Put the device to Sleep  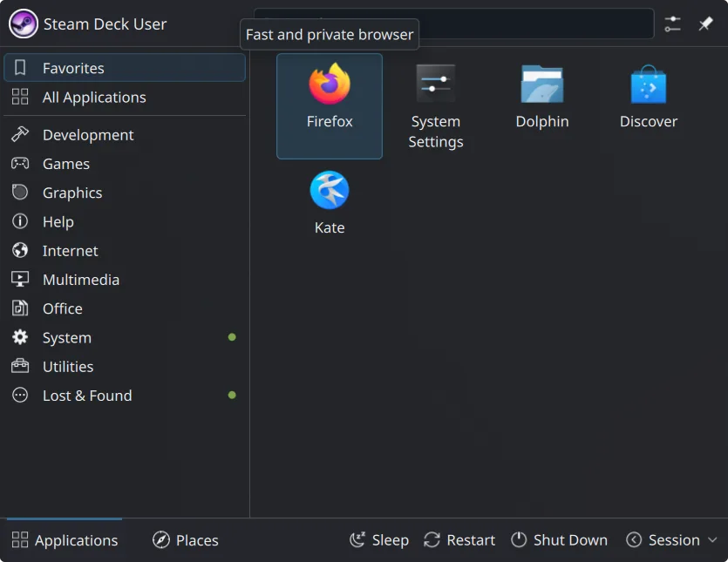pyautogui.click(x=379, y=540)
